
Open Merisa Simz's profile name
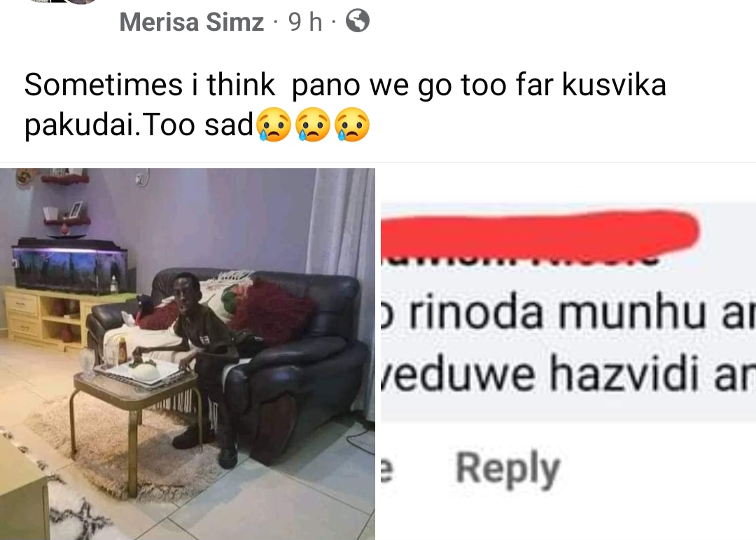click(191, 22)
